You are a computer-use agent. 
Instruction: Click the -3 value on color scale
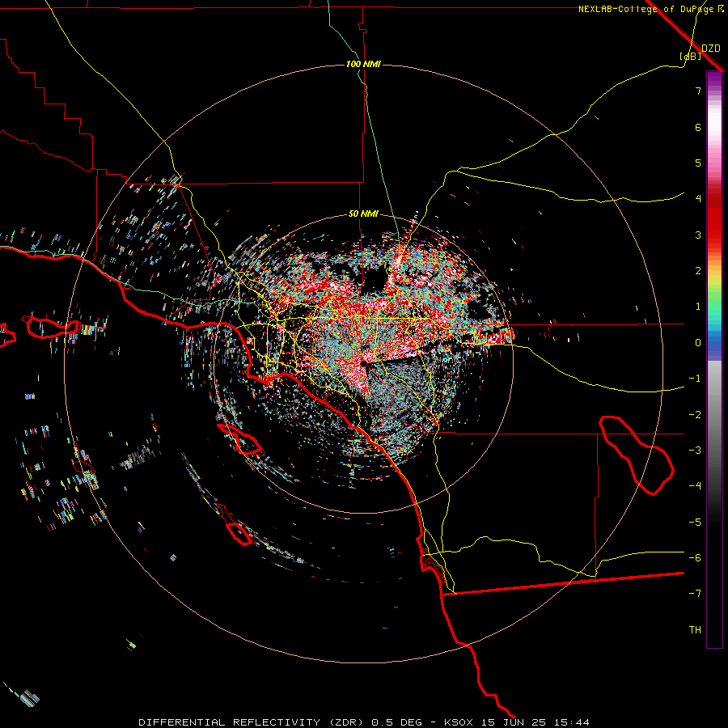[695, 451]
